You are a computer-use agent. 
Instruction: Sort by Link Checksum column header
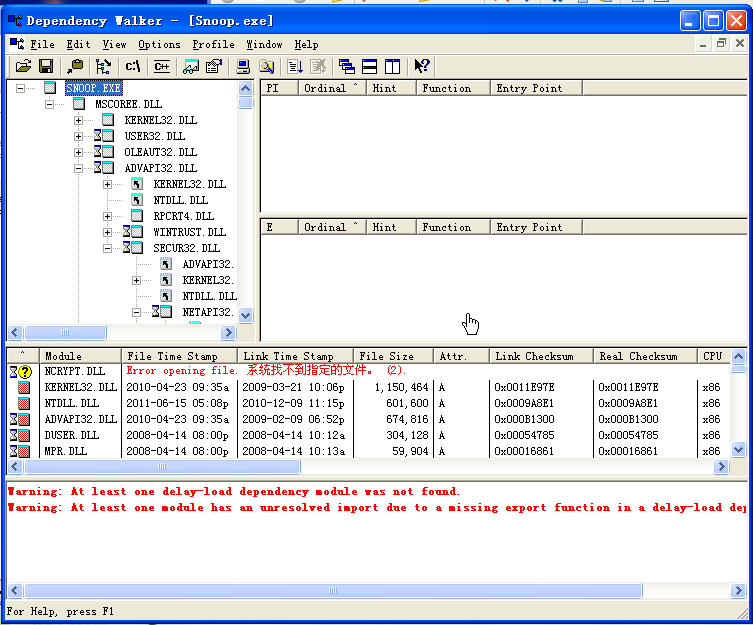click(541, 356)
